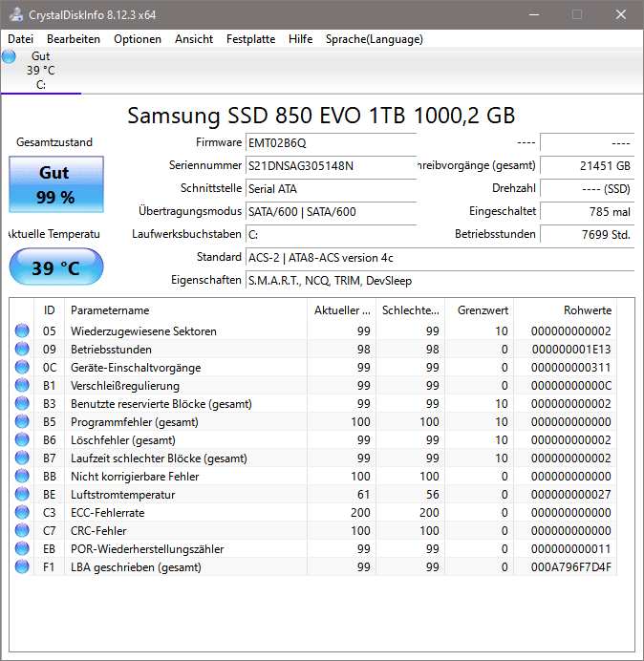
Task: Click status orb next to CRC-Fehler
Action: (x=22, y=531)
